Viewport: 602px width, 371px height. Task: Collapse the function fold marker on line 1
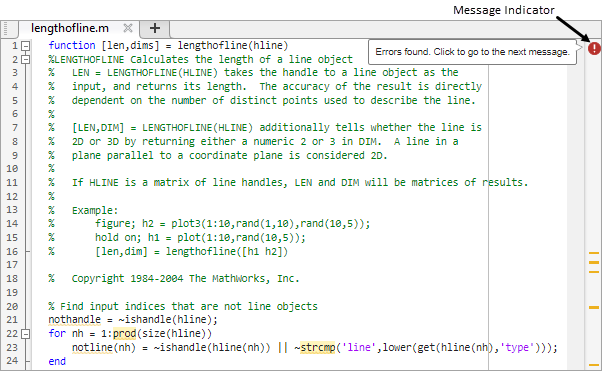tap(26, 46)
